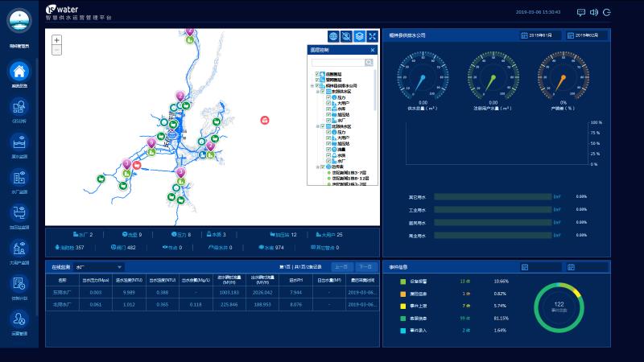Click the globe map toolbar button
The width and height of the screenshot is (644, 362).
tap(333, 36)
